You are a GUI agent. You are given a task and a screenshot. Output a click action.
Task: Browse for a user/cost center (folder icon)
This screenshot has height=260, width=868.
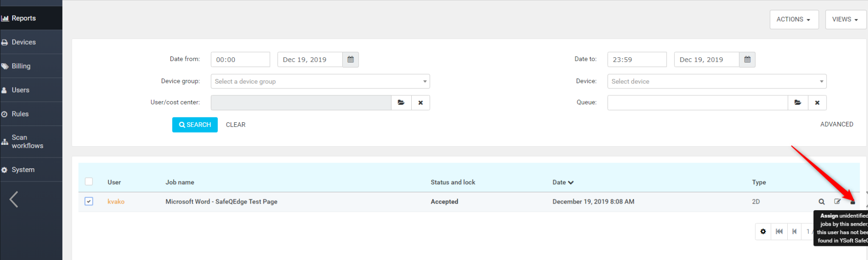click(401, 102)
